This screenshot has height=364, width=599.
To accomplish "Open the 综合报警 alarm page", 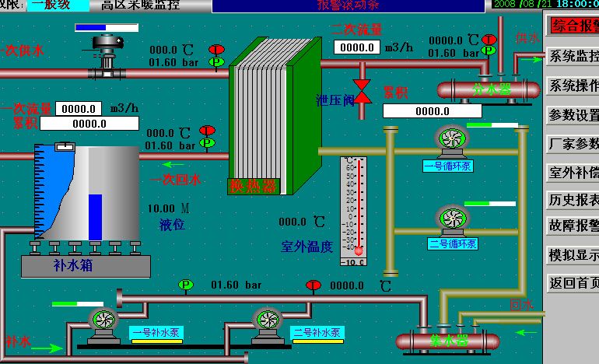I will click(x=574, y=25).
